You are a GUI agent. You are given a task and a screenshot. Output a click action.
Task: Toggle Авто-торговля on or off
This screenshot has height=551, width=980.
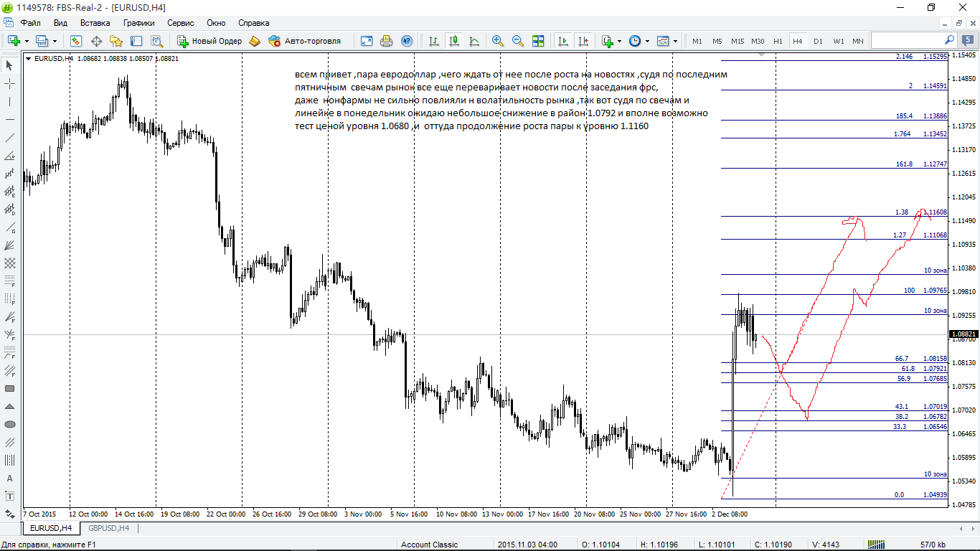[305, 41]
